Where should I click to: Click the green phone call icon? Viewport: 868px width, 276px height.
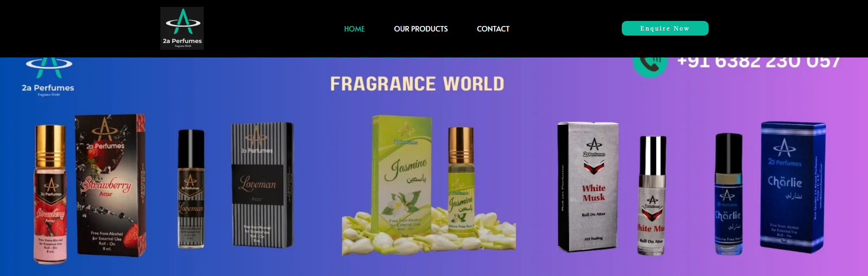click(x=650, y=65)
